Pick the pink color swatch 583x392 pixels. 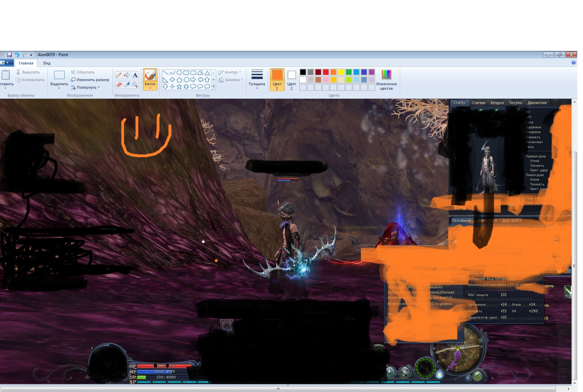[x=326, y=80]
